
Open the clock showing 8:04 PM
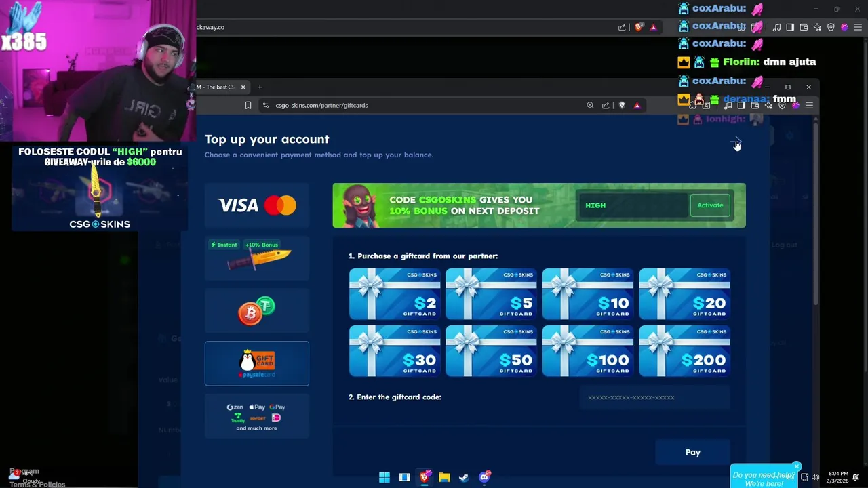pyautogui.click(x=836, y=477)
